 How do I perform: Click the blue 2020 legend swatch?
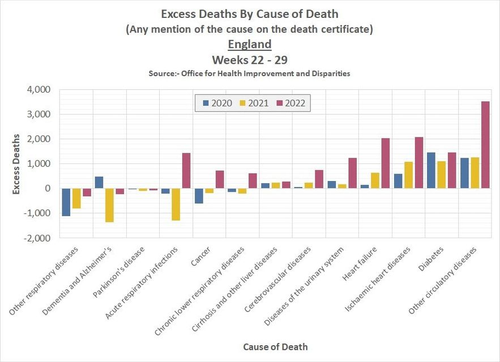tap(206, 103)
